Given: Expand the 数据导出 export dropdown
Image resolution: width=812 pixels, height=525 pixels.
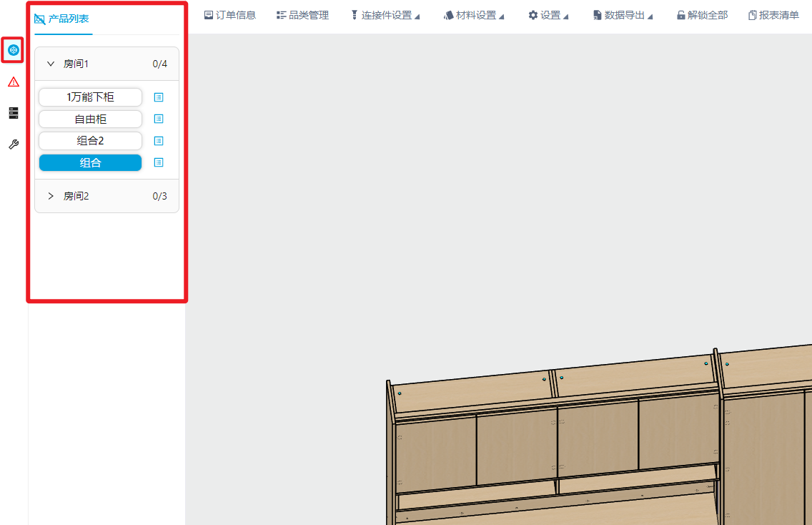Looking at the screenshot, I should pos(623,15).
